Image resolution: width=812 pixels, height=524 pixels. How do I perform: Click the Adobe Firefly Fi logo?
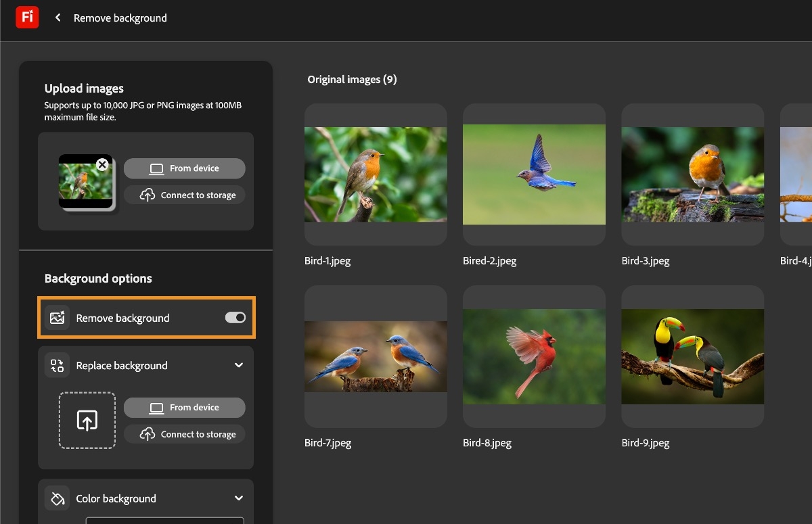pyautogui.click(x=27, y=18)
